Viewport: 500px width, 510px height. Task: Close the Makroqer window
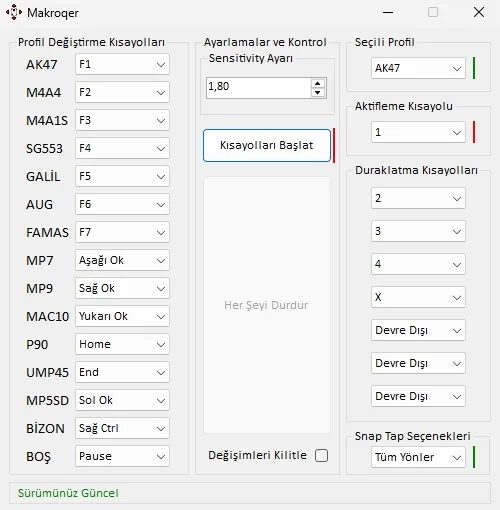[479, 12]
